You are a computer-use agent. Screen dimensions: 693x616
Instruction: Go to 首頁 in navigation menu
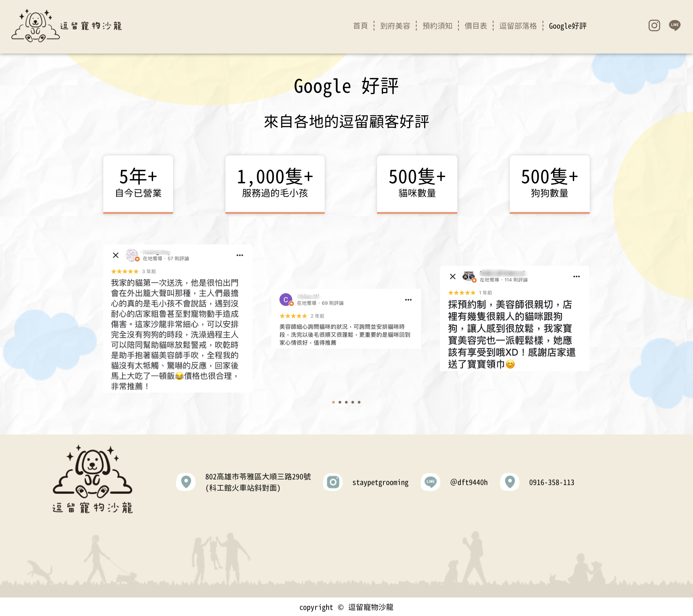[360, 26]
